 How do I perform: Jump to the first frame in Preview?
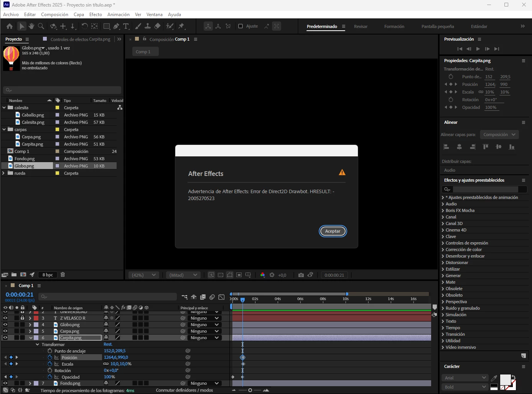[460, 49]
